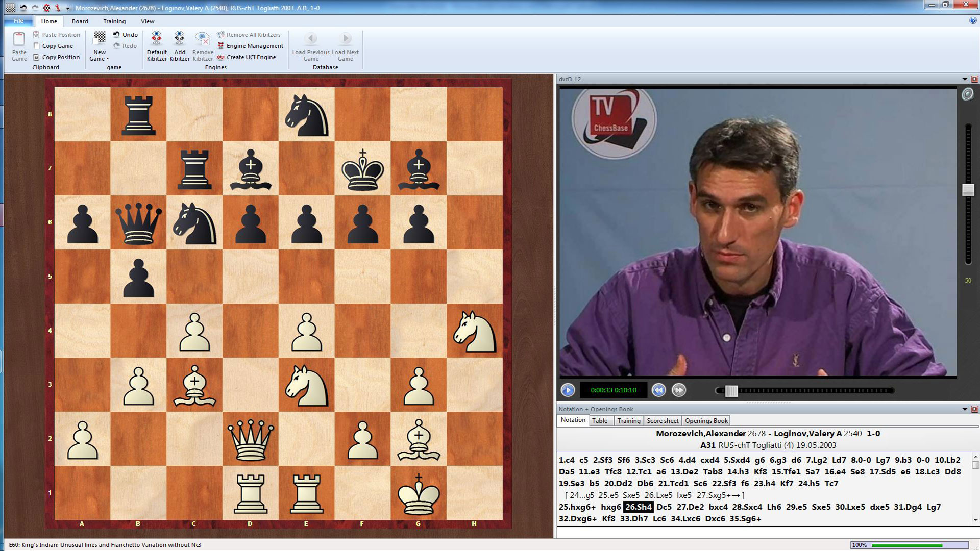Click the Paste Game icon

pos(19,45)
